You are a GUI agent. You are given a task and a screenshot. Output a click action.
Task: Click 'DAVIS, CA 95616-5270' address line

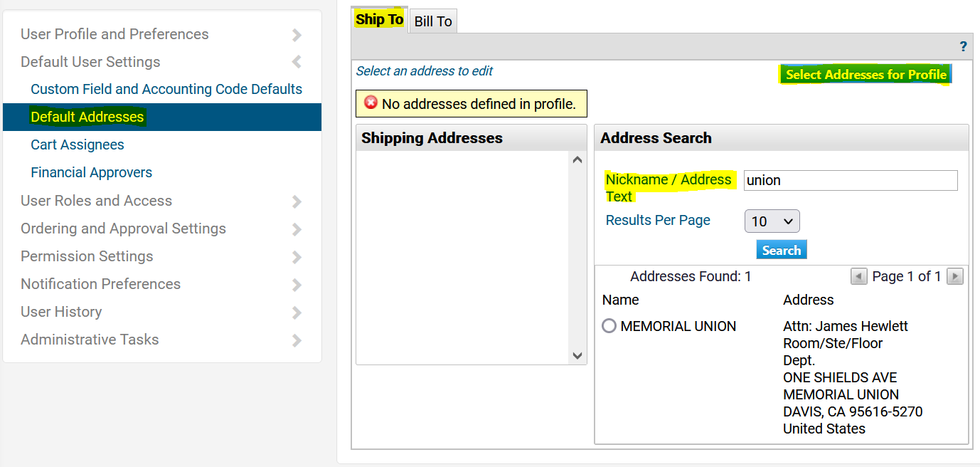853,411
